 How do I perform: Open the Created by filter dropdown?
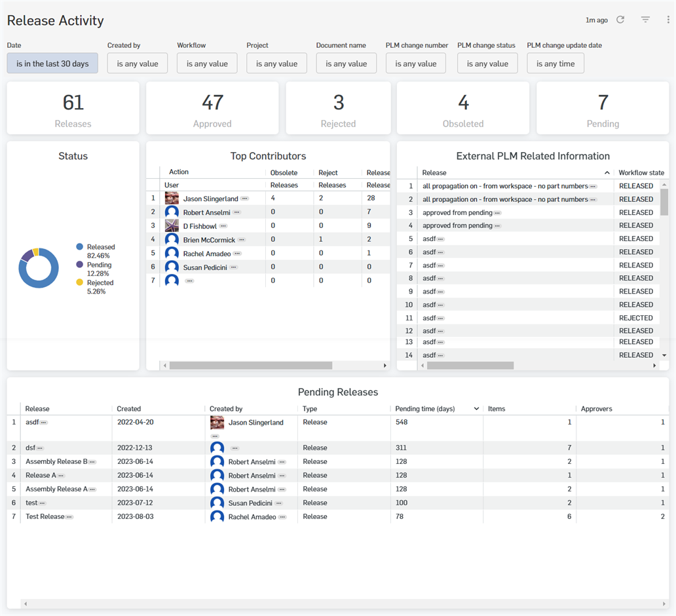(x=138, y=64)
